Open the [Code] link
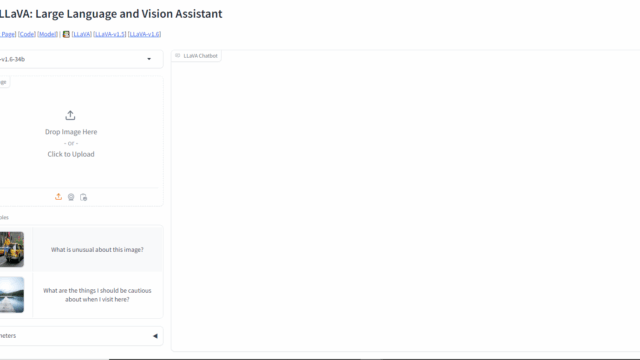Screen dimensions: 640x360 pyautogui.click(x=27, y=34)
